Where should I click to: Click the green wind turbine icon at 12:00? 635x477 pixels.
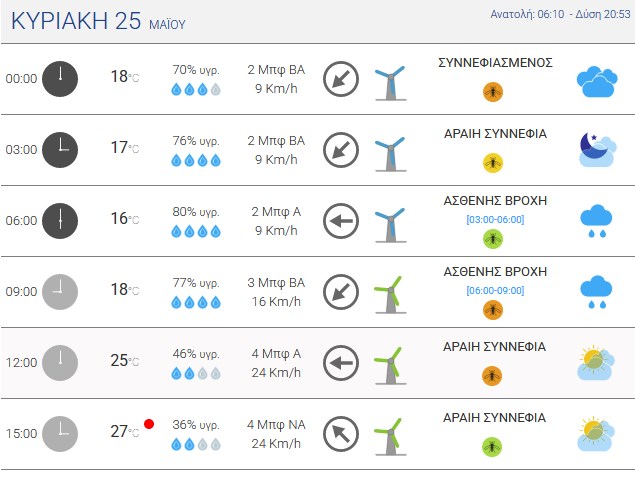tap(390, 366)
